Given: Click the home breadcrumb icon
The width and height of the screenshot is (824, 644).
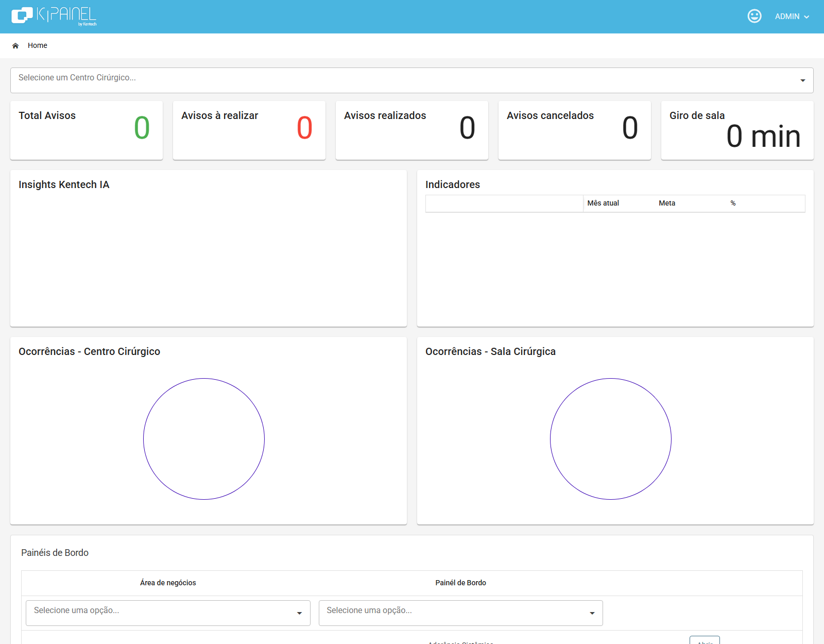Looking at the screenshot, I should pyautogui.click(x=15, y=45).
